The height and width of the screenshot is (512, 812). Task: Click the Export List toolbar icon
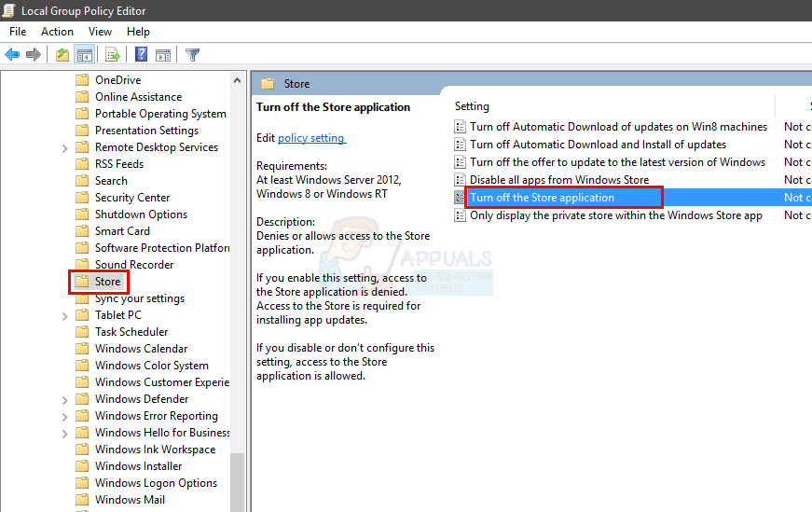113,54
